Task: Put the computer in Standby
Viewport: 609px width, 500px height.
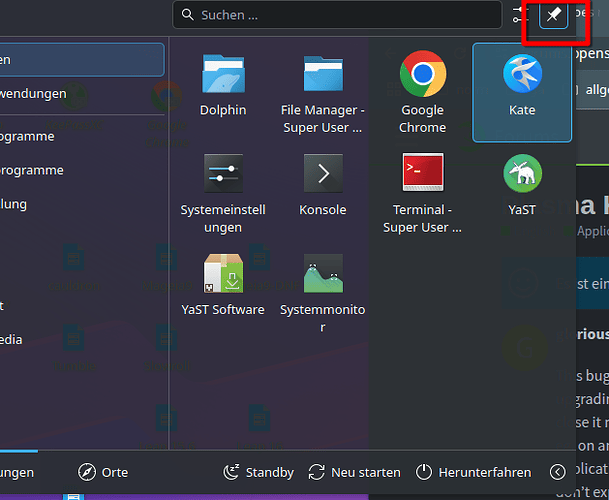Action: pos(258,472)
